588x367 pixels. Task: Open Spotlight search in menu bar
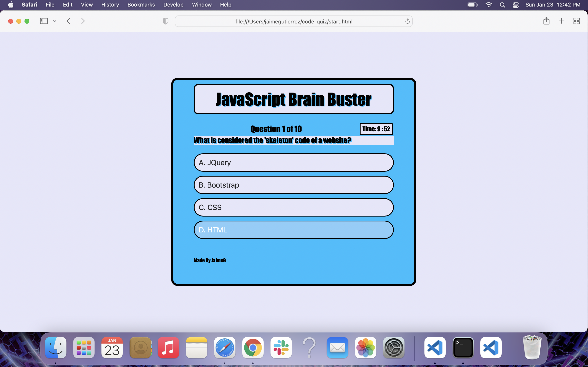502,5
